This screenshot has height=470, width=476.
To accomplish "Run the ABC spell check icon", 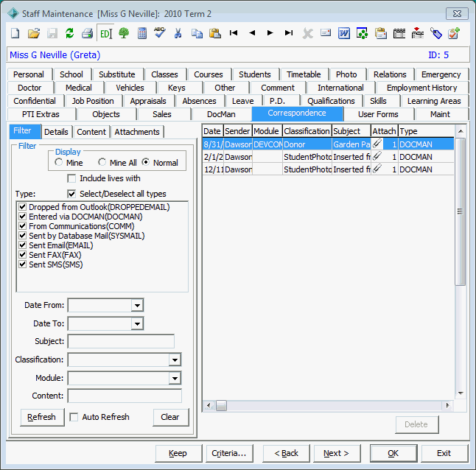I will (160, 32).
